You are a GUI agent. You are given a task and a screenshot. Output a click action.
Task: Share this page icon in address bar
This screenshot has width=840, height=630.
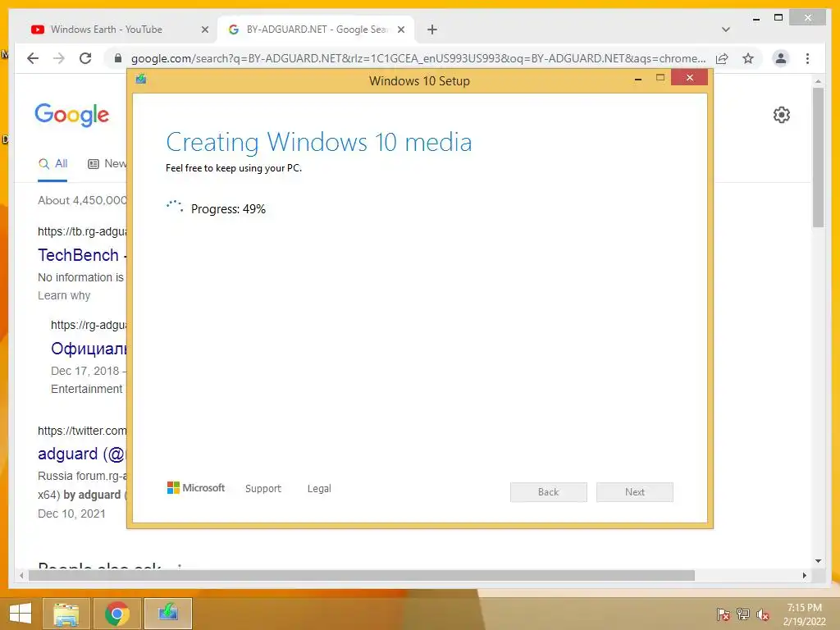(x=722, y=58)
